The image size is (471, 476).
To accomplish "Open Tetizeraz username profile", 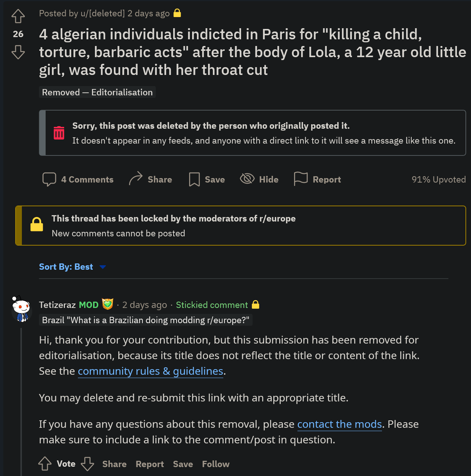I will (57, 305).
